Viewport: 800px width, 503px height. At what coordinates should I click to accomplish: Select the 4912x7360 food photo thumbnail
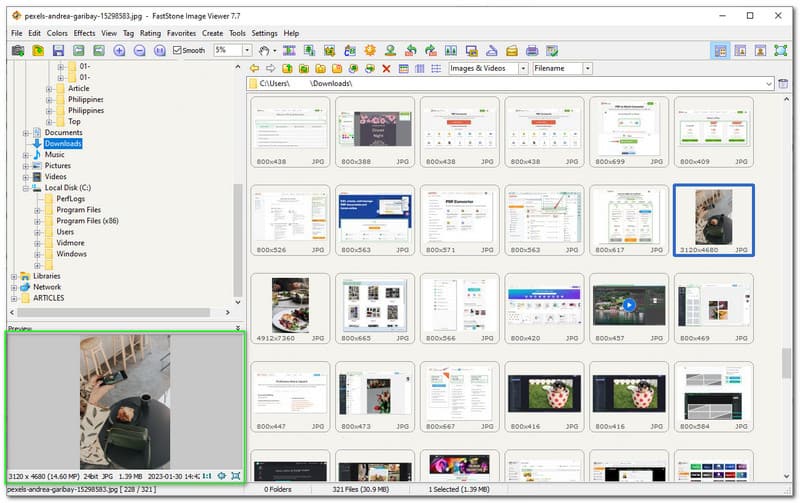tap(291, 305)
